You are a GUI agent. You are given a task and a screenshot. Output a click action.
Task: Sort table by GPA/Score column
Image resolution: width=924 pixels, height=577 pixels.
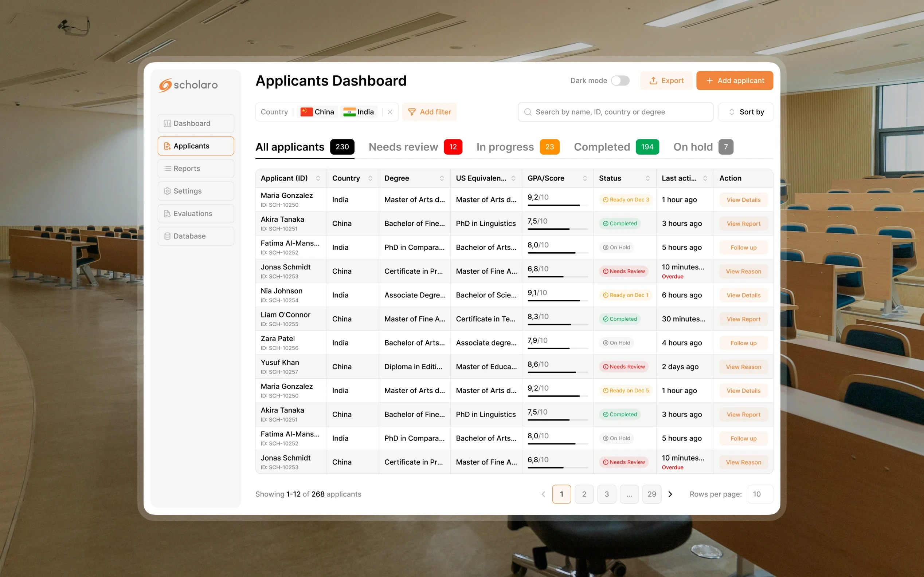click(584, 178)
